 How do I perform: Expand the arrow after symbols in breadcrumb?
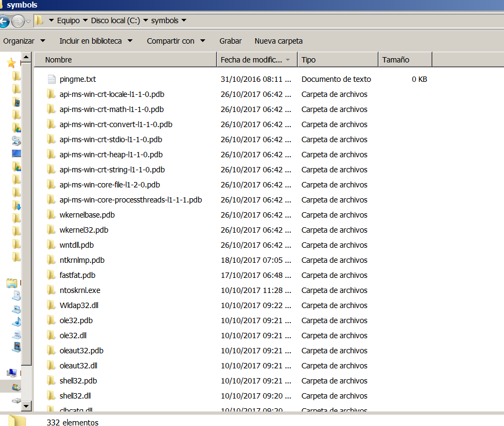(184, 21)
